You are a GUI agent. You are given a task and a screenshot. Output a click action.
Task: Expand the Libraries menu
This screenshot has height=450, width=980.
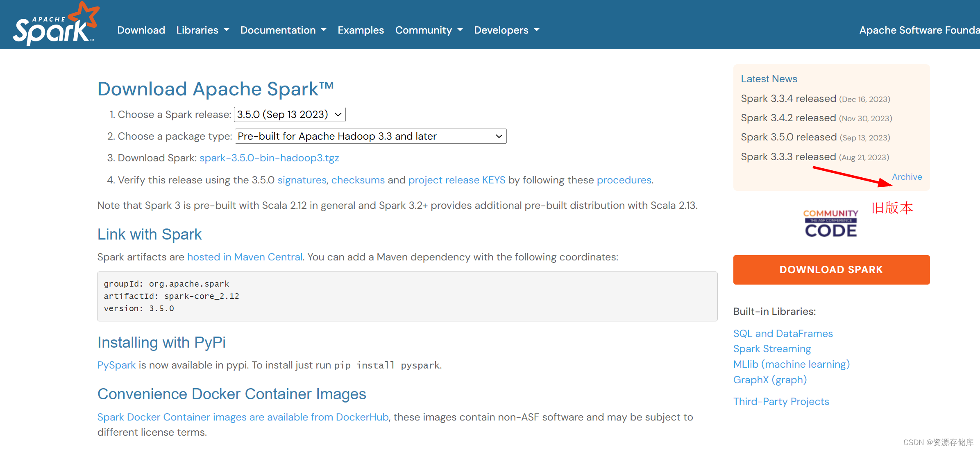pos(202,30)
